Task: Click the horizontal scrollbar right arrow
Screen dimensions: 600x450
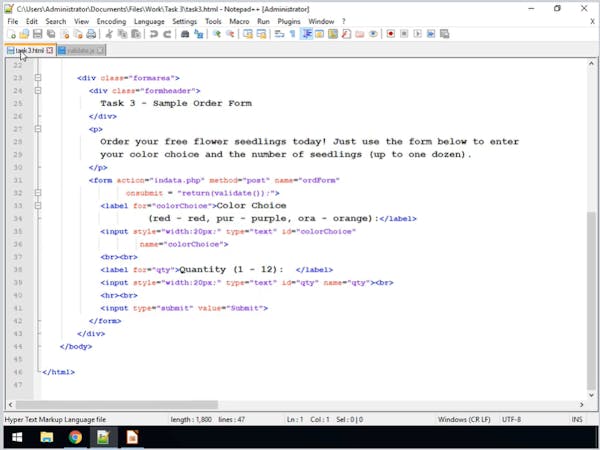Action: click(582, 404)
